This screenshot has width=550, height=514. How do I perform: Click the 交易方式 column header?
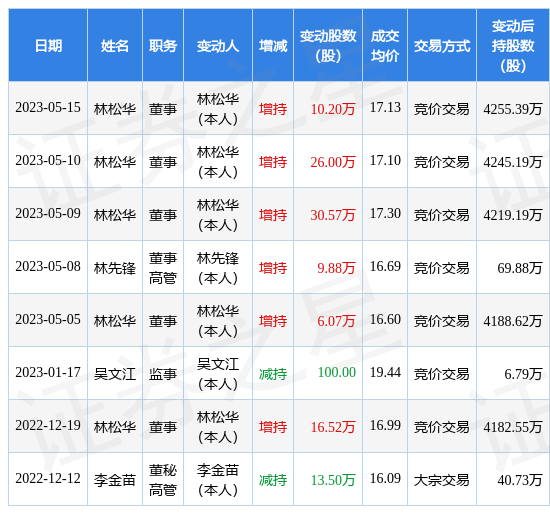click(x=442, y=46)
